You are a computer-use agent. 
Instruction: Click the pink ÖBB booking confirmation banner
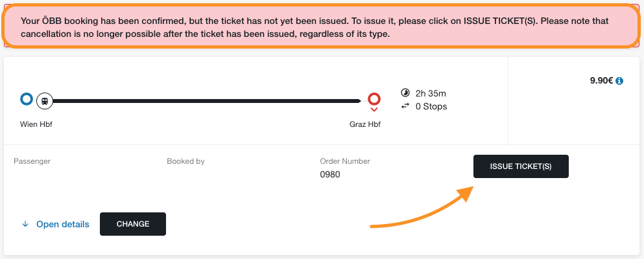[x=321, y=27]
